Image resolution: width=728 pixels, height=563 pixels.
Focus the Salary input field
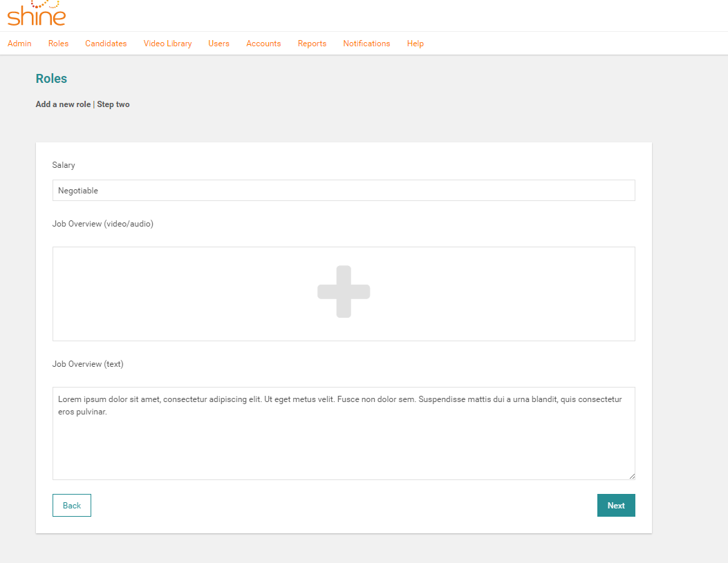point(344,191)
